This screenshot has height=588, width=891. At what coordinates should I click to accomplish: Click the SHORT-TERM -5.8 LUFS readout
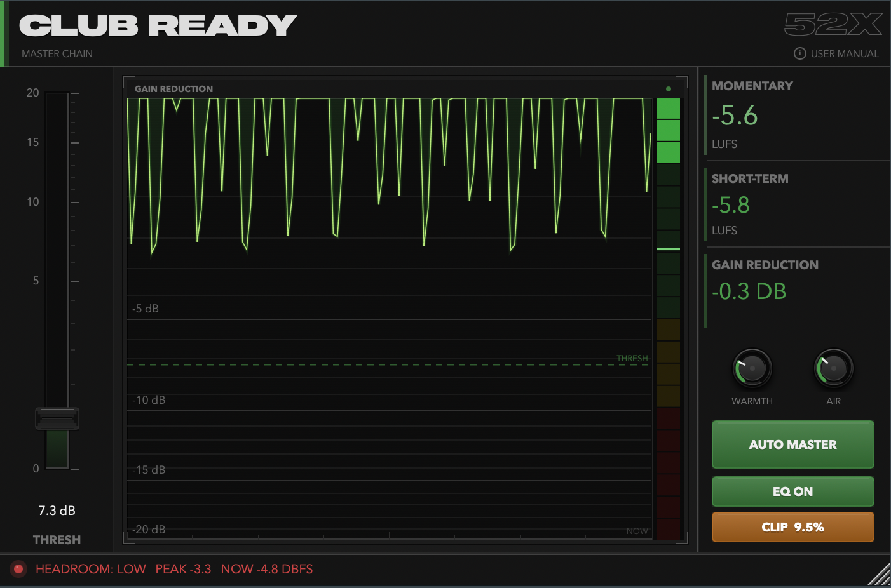tap(797, 204)
